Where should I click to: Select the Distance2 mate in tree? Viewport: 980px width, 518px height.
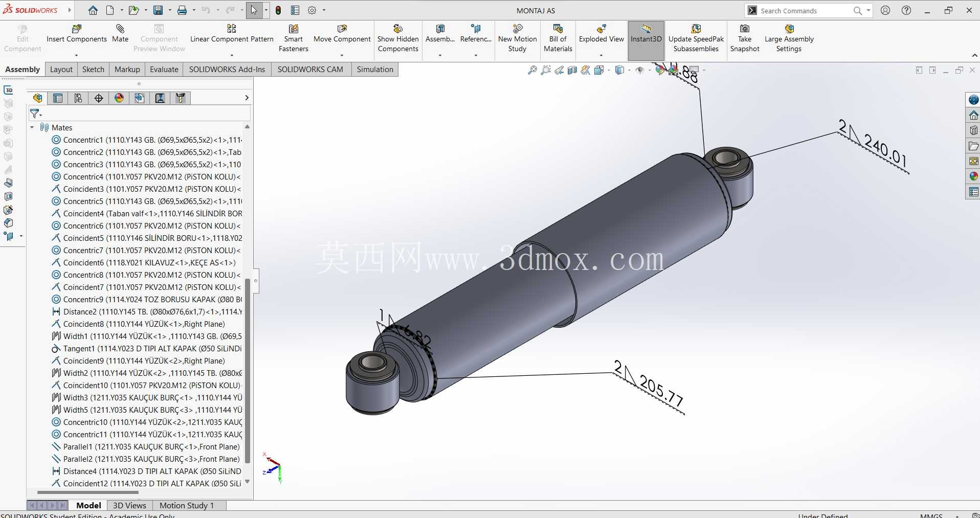point(147,311)
